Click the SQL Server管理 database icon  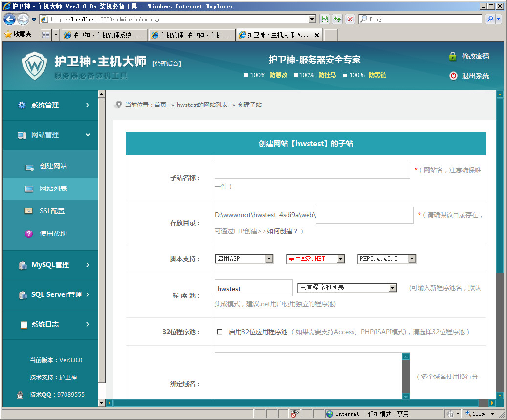point(22,295)
